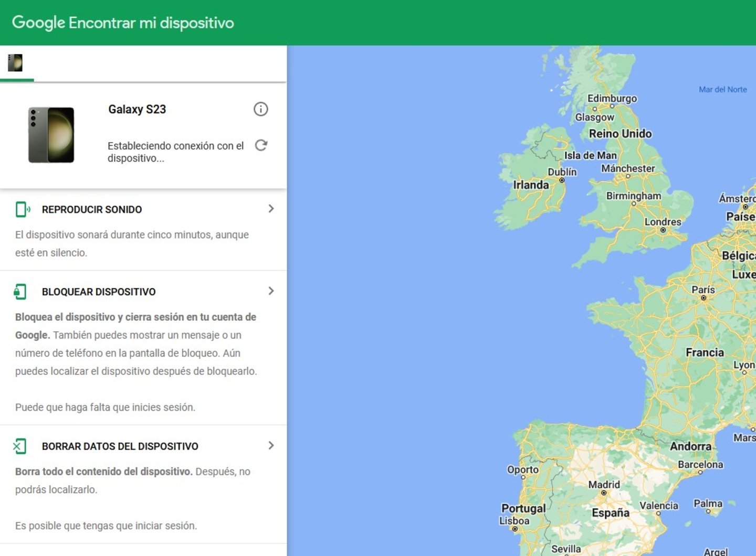This screenshot has height=556, width=756.
Task: Click the Oporto label on the map
Action: [522, 469]
